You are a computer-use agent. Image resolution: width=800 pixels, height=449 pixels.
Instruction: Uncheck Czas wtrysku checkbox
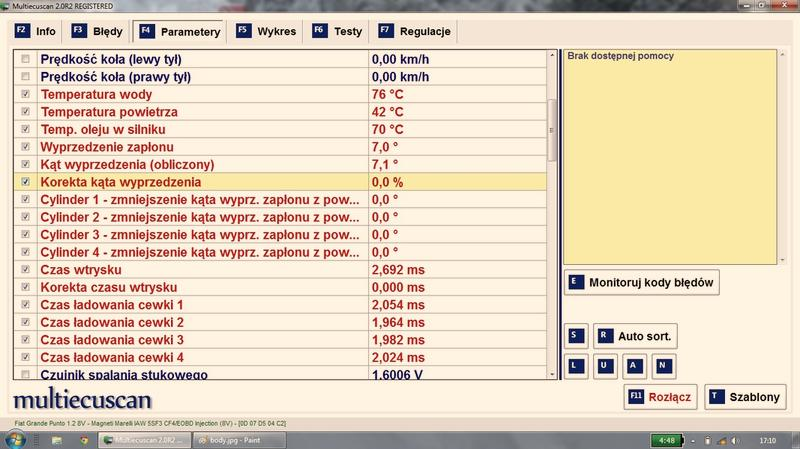tap(26, 269)
